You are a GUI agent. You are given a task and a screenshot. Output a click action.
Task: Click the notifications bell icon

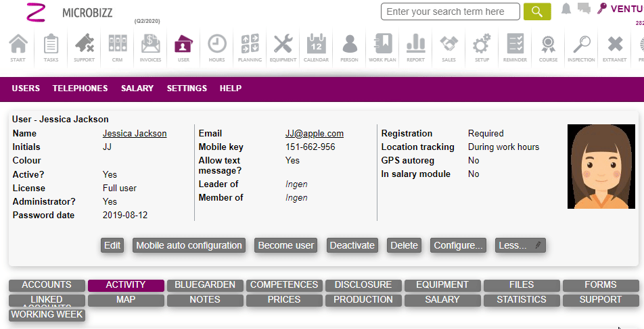(x=566, y=9)
